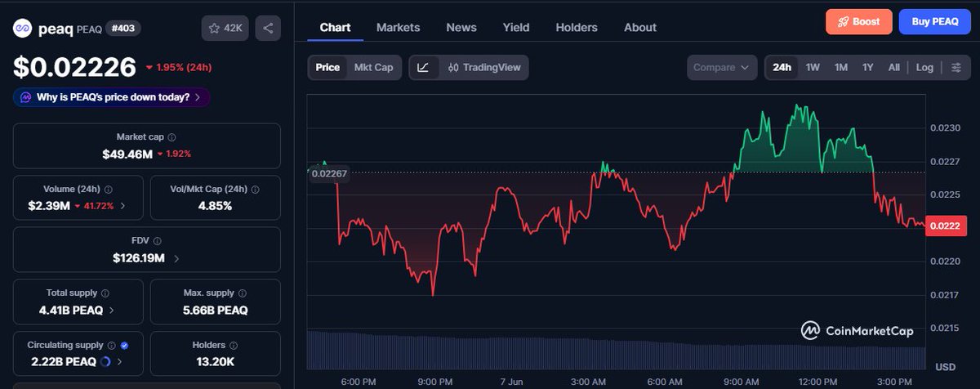Click the #403 rank badge
Image resolution: width=980 pixels, height=389 pixels.
tap(124, 29)
